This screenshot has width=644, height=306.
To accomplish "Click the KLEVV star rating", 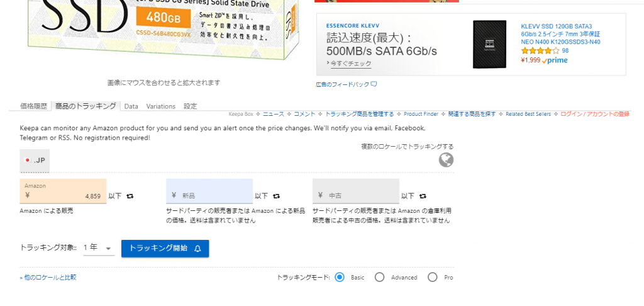I will (540, 51).
